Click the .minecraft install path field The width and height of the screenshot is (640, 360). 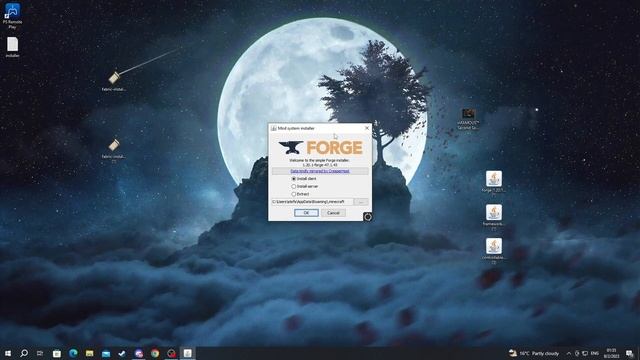[x=312, y=202]
